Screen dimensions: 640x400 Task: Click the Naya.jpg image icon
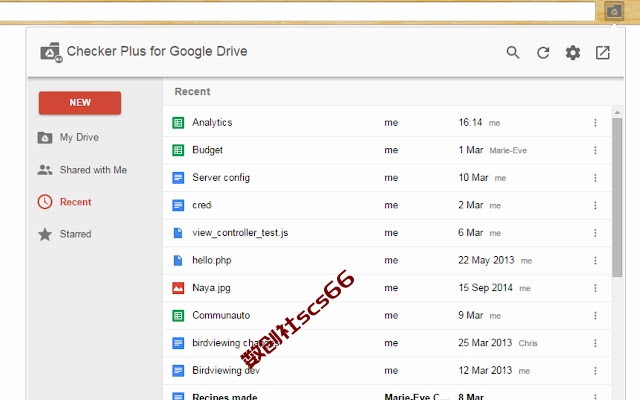click(x=178, y=288)
